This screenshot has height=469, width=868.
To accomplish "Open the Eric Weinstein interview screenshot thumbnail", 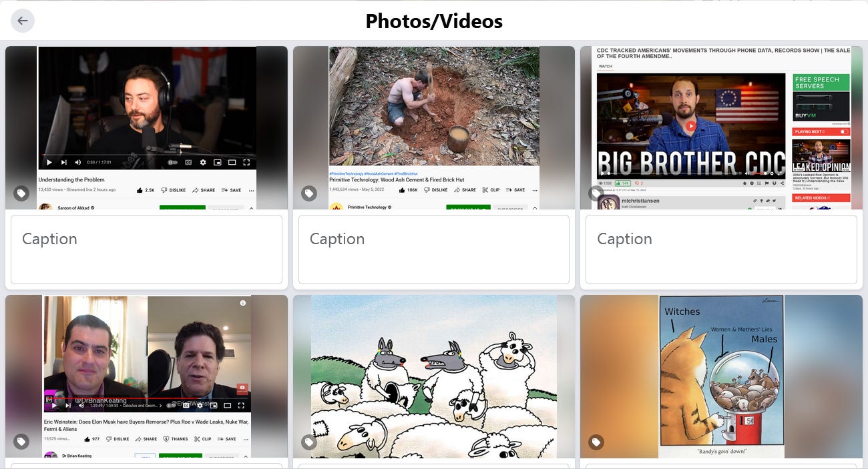I will pos(146,377).
